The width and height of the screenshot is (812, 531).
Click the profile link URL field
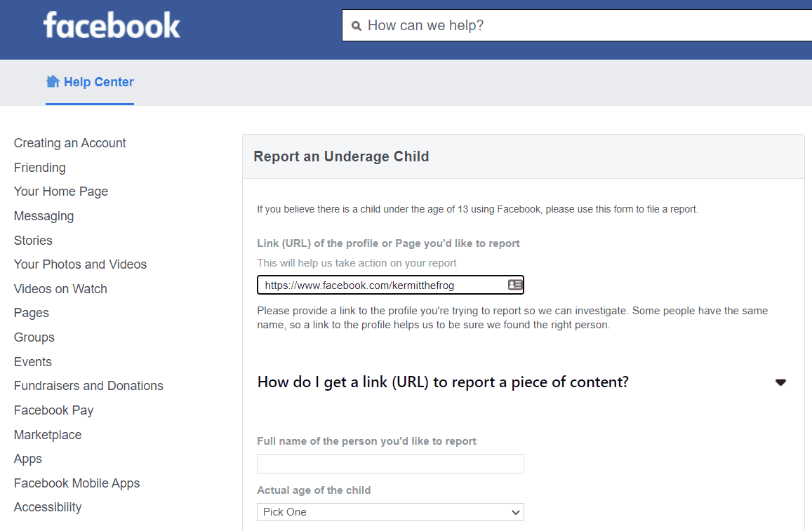[382, 285]
